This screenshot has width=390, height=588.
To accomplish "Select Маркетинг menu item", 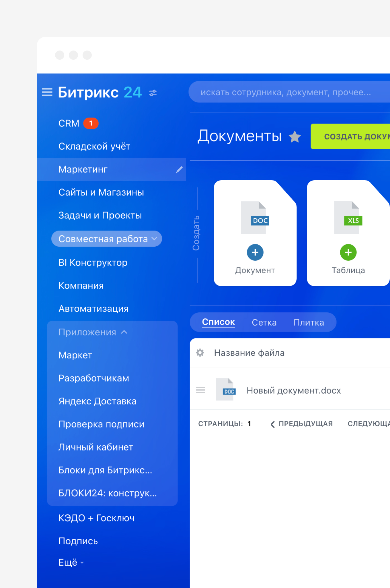I will click(x=111, y=169).
